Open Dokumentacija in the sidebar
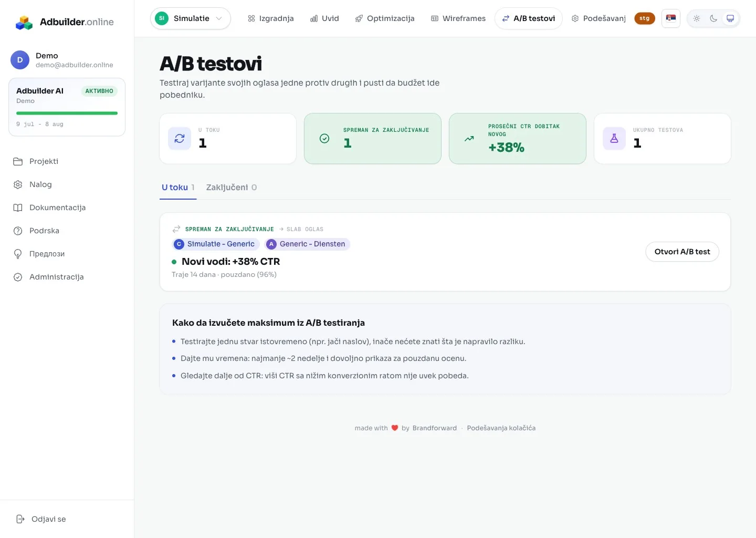Image resolution: width=756 pixels, height=538 pixels. click(67, 208)
